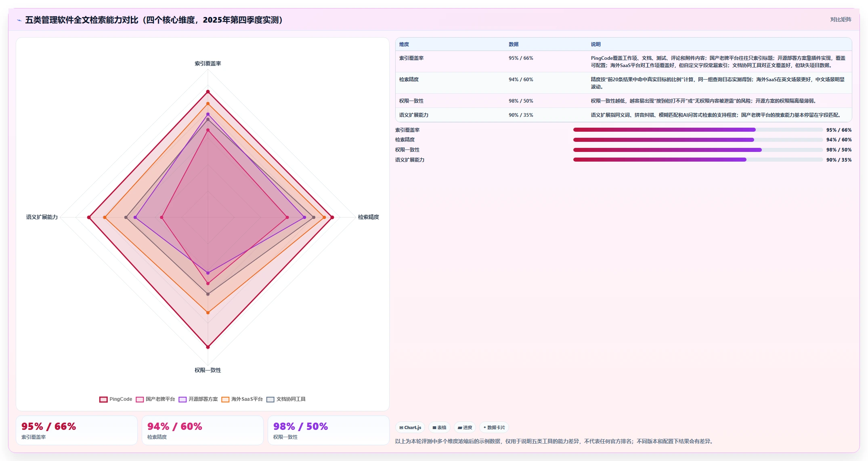Click the footnote disclaimer text
This screenshot has height=461, width=868.
[x=555, y=441]
